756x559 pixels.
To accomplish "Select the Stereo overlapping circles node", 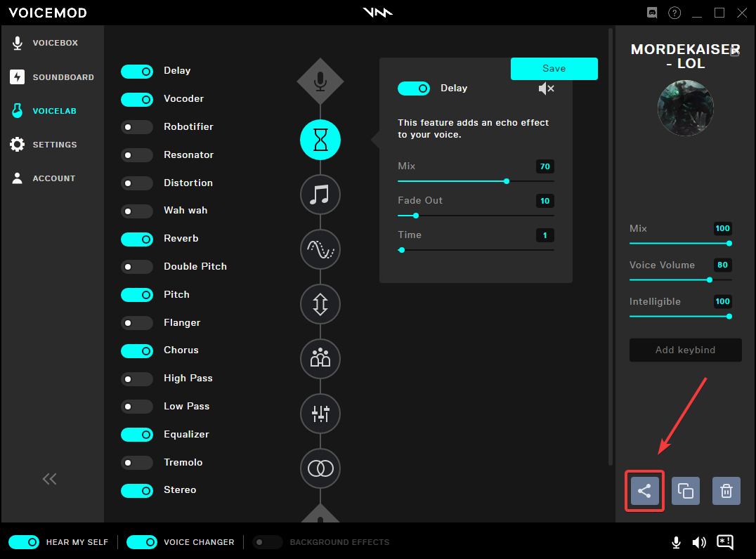I will (320, 468).
